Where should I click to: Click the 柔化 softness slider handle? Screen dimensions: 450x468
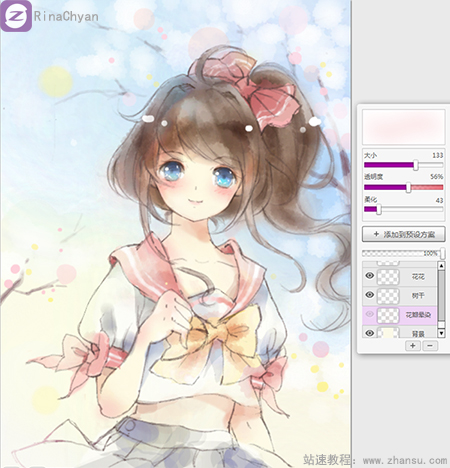379,210
